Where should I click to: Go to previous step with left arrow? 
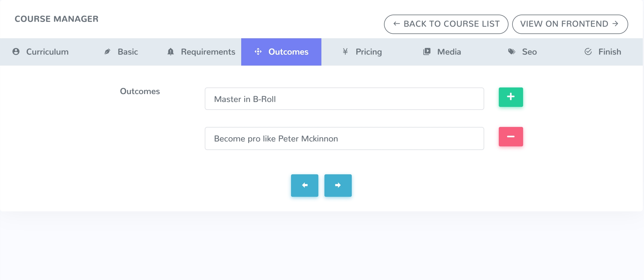(304, 185)
